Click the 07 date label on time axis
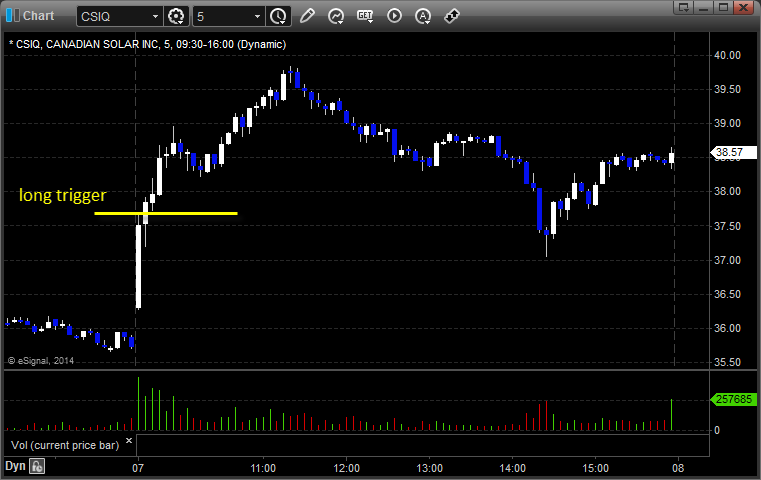 tap(138, 468)
